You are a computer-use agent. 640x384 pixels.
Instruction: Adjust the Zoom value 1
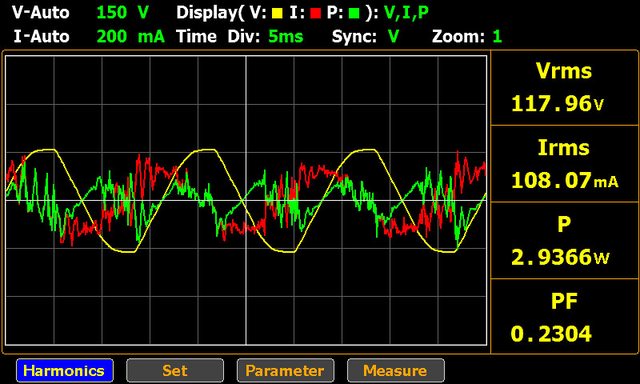point(497,37)
